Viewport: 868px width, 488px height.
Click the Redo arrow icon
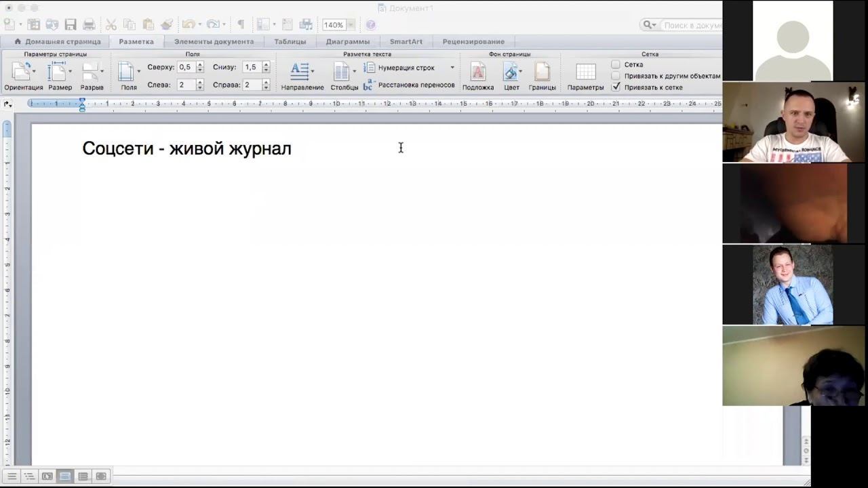click(212, 24)
